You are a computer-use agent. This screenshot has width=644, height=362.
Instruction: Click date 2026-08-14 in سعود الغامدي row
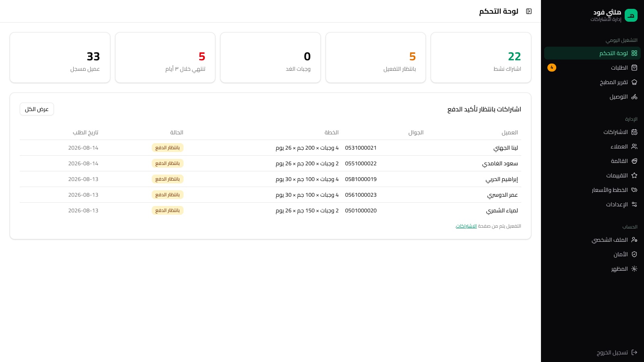[x=83, y=163]
